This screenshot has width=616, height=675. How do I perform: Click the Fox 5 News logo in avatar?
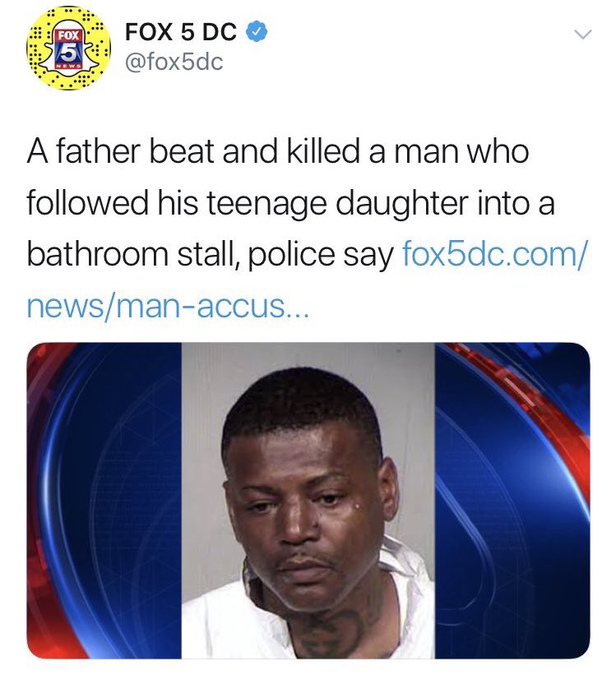click(x=69, y=50)
